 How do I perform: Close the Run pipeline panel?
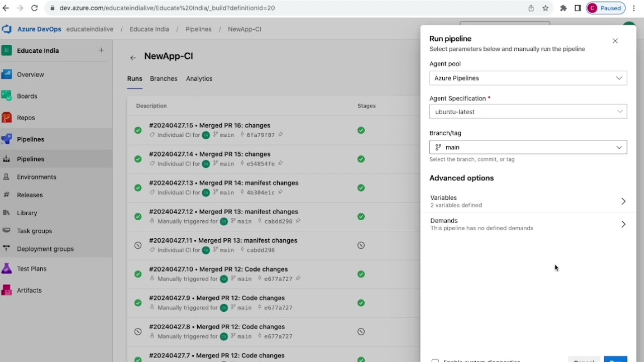pos(615,41)
